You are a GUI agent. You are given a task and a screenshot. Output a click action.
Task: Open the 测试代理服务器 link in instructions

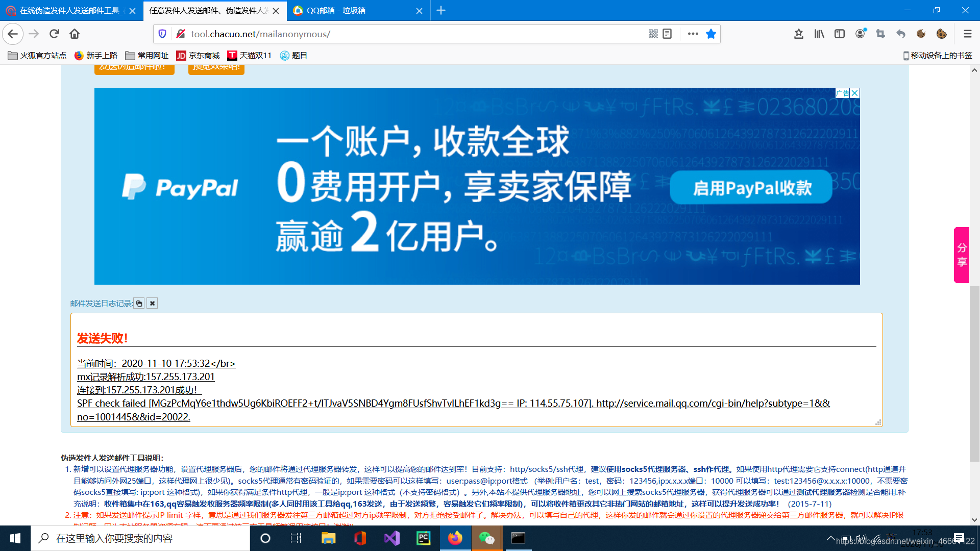[823, 492]
